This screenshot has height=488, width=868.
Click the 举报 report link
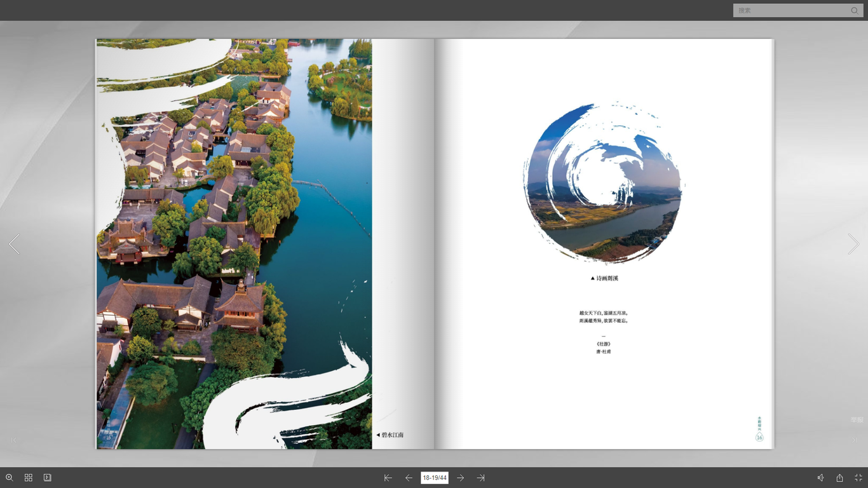click(857, 420)
